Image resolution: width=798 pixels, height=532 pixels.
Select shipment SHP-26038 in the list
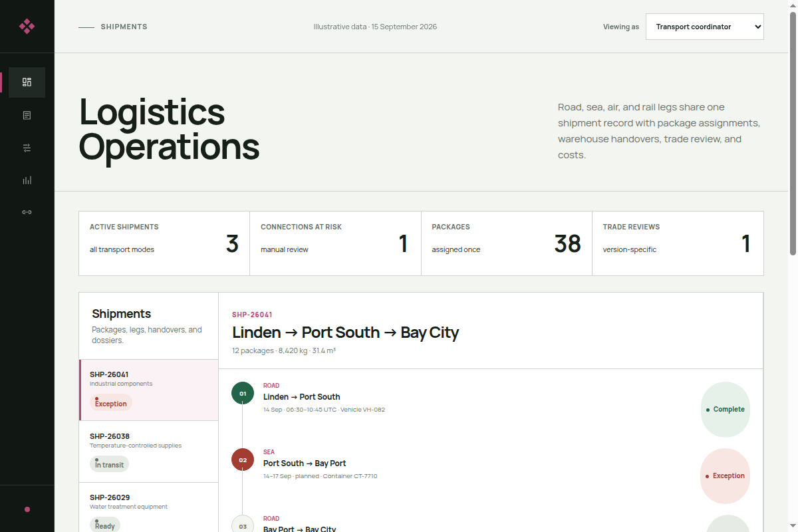coord(148,452)
